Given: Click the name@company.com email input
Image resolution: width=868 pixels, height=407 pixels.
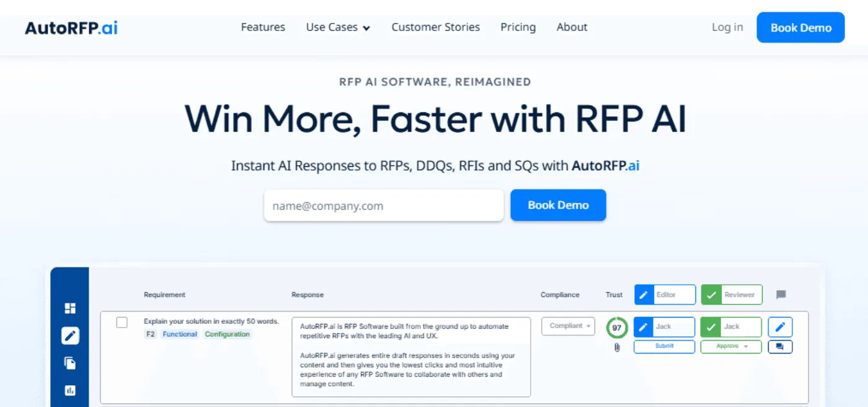Looking at the screenshot, I should [384, 205].
